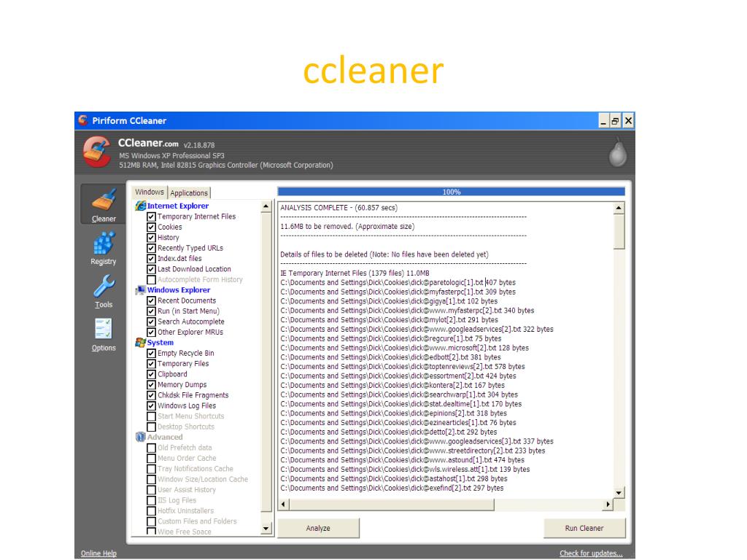The width and height of the screenshot is (747, 560).
Task: Enable Desktop Shortcuts checkbox
Action: click(151, 427)
